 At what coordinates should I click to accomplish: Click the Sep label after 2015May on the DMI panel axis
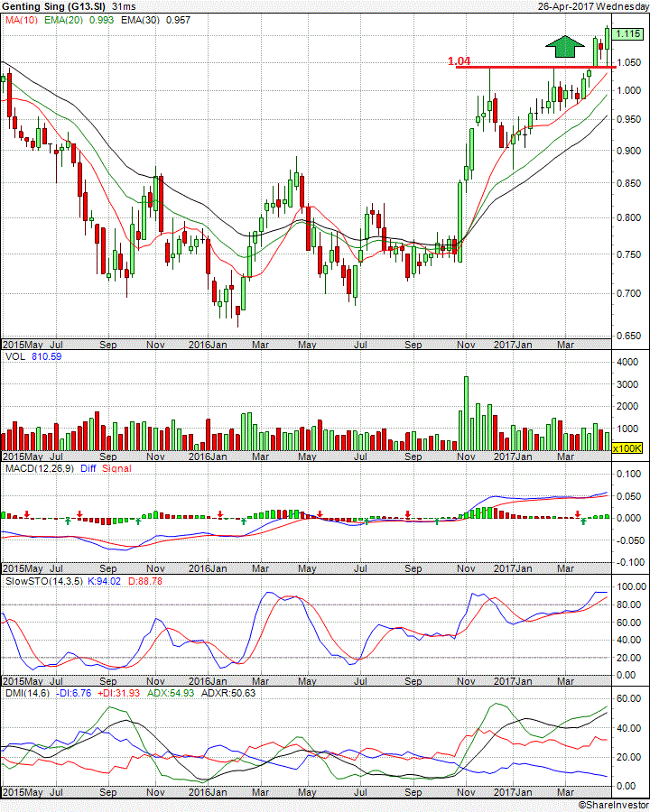[107, 792]
